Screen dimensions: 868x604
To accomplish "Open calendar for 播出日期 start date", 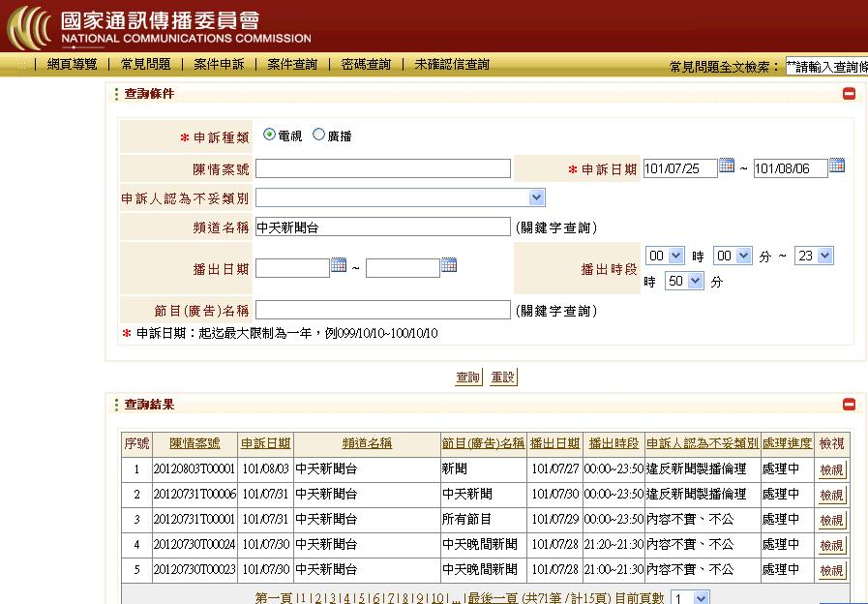I will (x=339, y=264).
